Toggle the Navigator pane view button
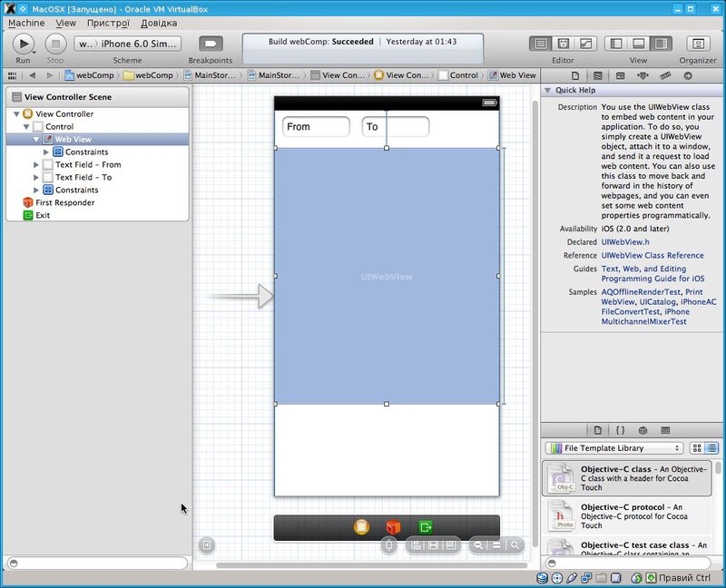 pos(616,44)
